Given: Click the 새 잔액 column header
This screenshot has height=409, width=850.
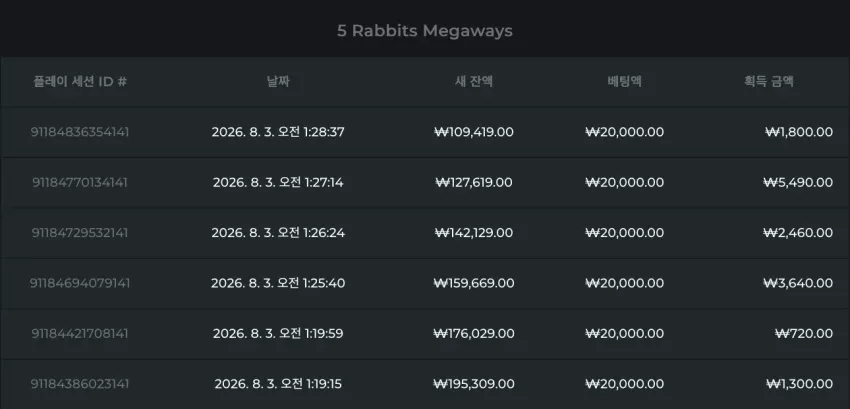Looking at the screenshot, I should pos(474,82).
